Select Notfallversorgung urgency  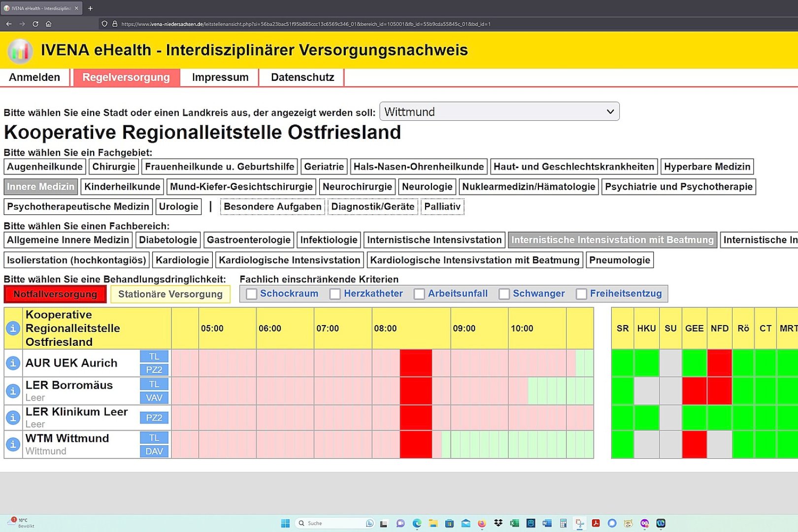coord(55,294)
